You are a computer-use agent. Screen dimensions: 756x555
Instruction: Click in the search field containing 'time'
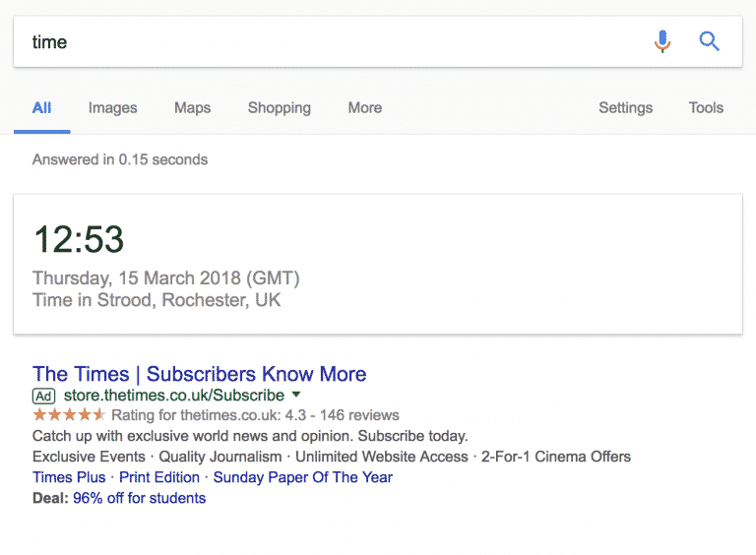pos(333,42)
